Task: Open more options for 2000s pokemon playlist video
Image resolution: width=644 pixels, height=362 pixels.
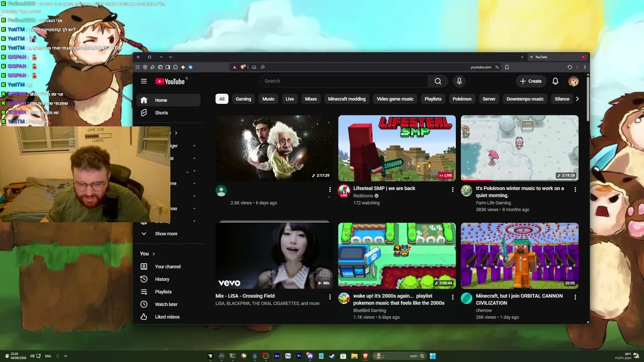Action: [x=452, y=297]
